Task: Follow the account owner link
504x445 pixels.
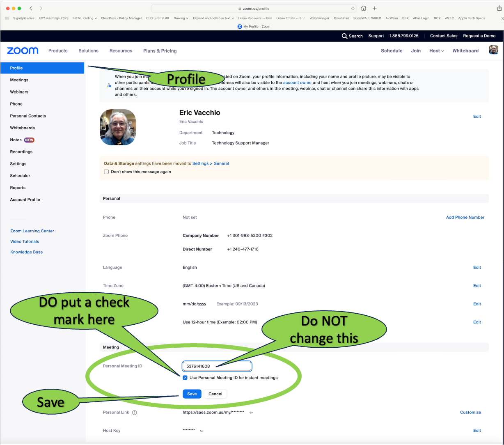Action: pyautogui.click(x=298, y=83)
